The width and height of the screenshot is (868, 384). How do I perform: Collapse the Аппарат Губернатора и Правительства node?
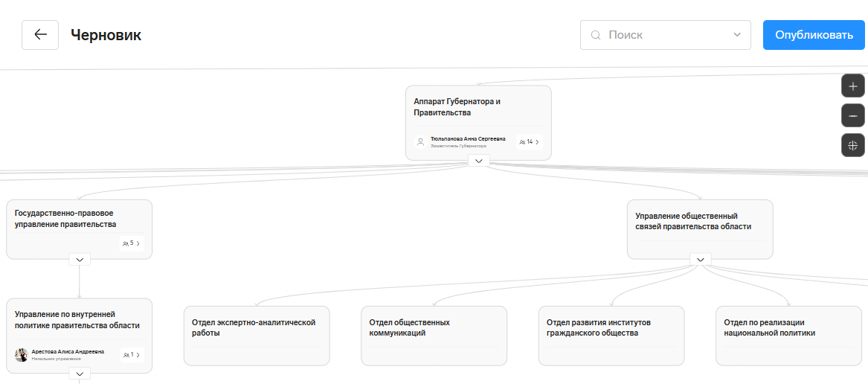[x=478, y=161]
